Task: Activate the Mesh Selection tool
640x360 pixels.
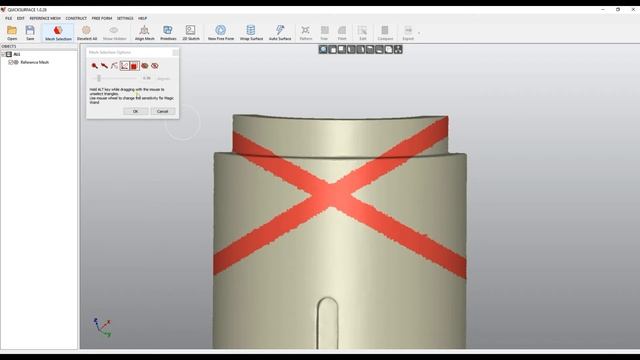Action: pyautogui.click(x=58, y=32)
